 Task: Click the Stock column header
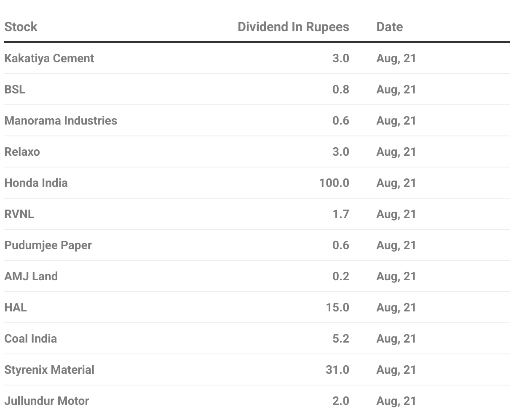(x=21, y=27)
